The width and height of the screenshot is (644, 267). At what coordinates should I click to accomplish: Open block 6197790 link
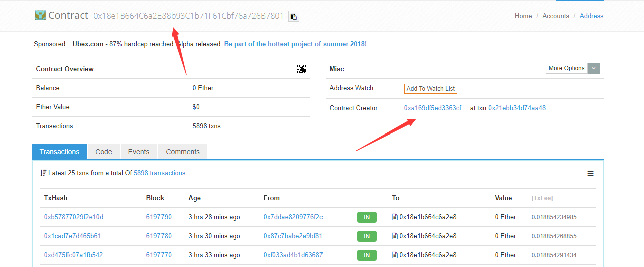pyautogui.click(x=159, y=217)
